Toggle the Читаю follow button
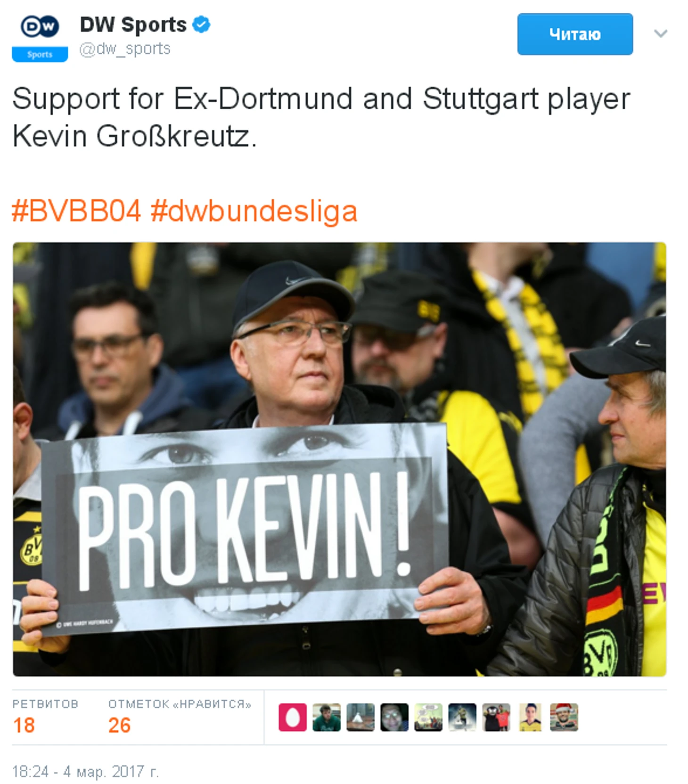Viewport: 688px width, 784px height. 575,34
